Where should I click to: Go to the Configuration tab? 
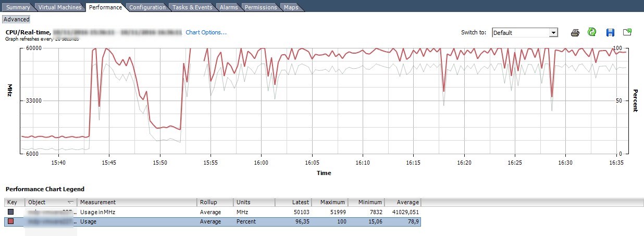click(147, 7)
